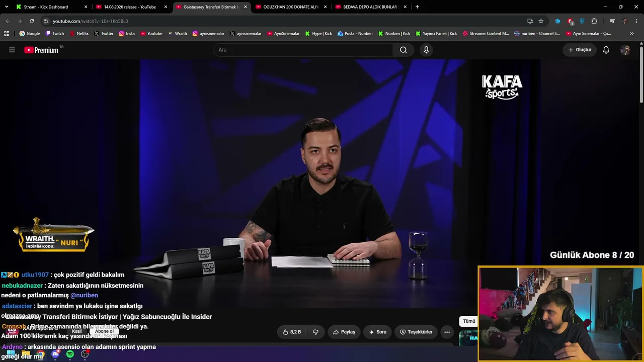Open the Windows Start menu
The width and height of the screenshot is (644, 362).
coord(11,354)
